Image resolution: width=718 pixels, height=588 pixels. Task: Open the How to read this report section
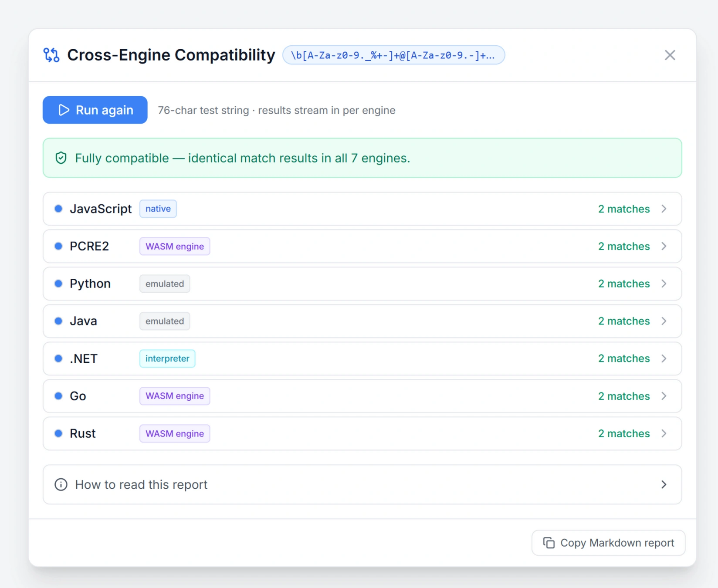coord(362,484)
